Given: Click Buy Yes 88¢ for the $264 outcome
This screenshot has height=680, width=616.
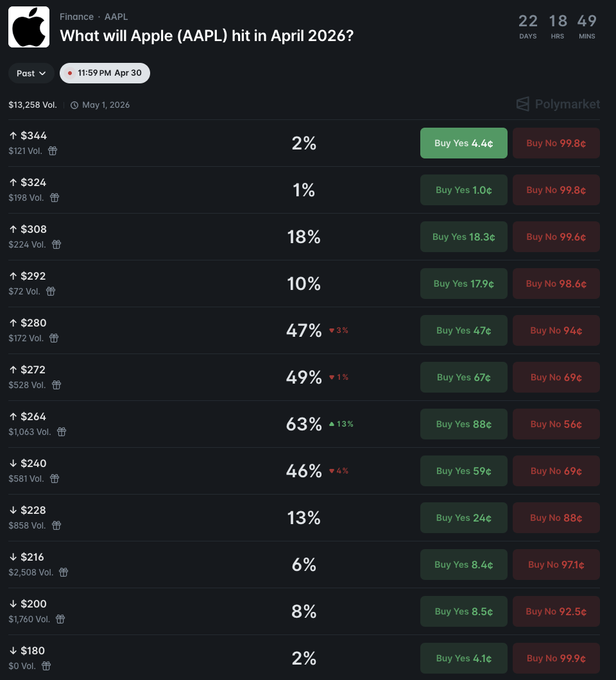Looking at the screenshot, I should tap(463, 423).
